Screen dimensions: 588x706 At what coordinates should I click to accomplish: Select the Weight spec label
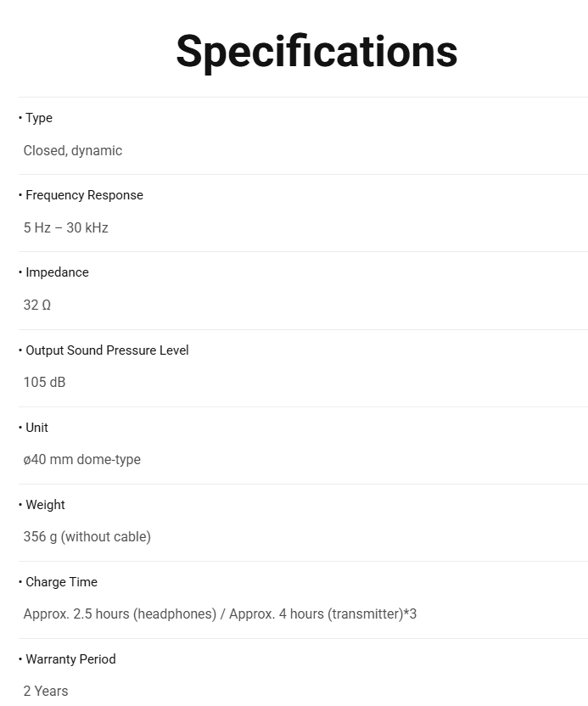click(x=45, y=505)
